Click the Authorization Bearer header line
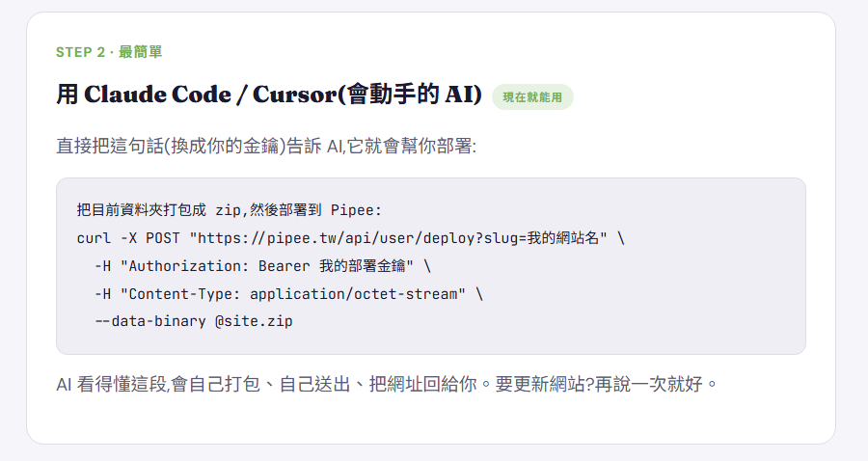This screenshot has width=868, height=461. point(262,265)
